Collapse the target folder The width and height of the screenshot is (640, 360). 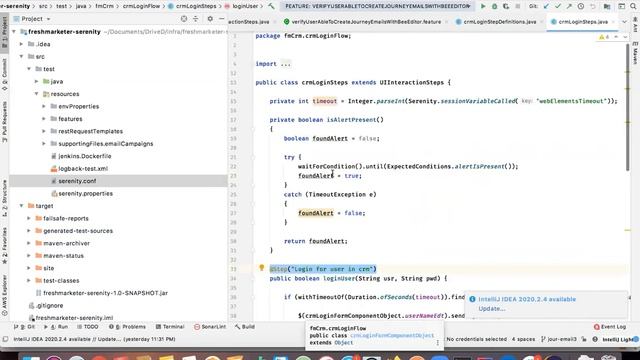(21, 206)
